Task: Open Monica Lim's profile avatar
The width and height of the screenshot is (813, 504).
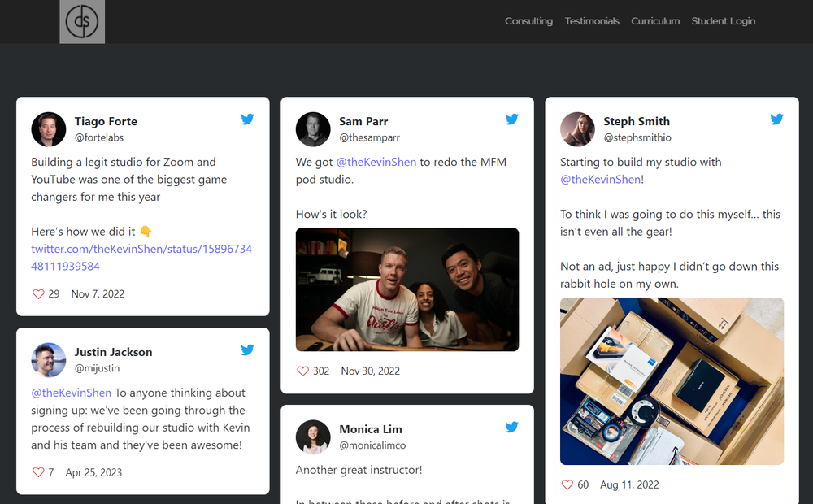Action: (x=313, y=437)
